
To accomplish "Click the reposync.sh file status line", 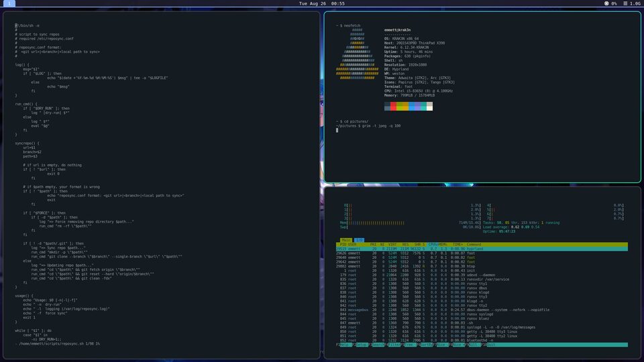I will click(58, 344).
